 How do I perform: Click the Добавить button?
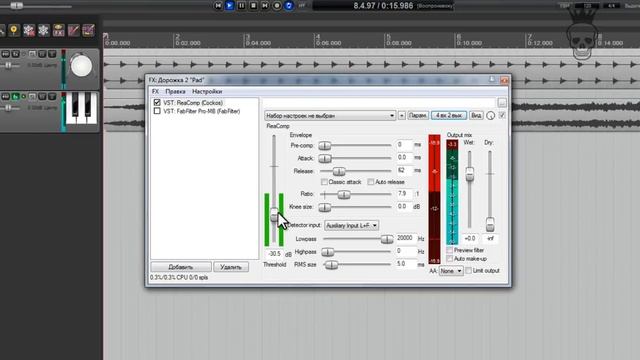pyautogui.click(x=181, y=267)
